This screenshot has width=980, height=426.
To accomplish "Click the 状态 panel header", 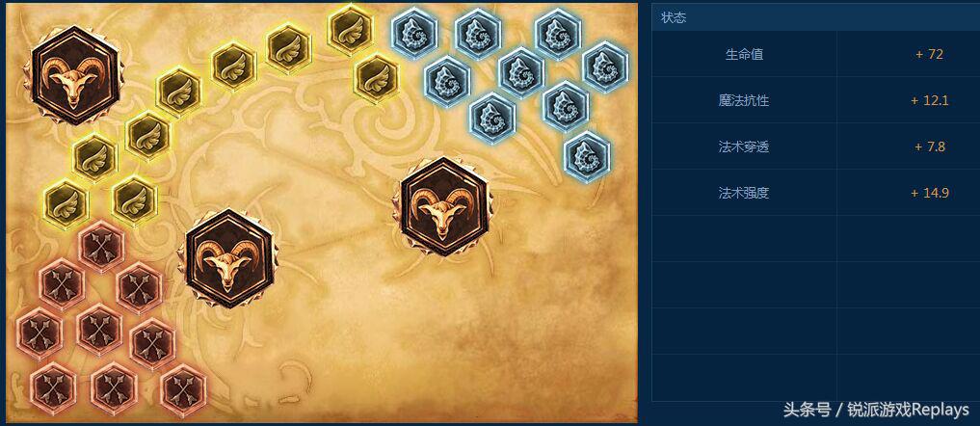I will click(815, 17).
